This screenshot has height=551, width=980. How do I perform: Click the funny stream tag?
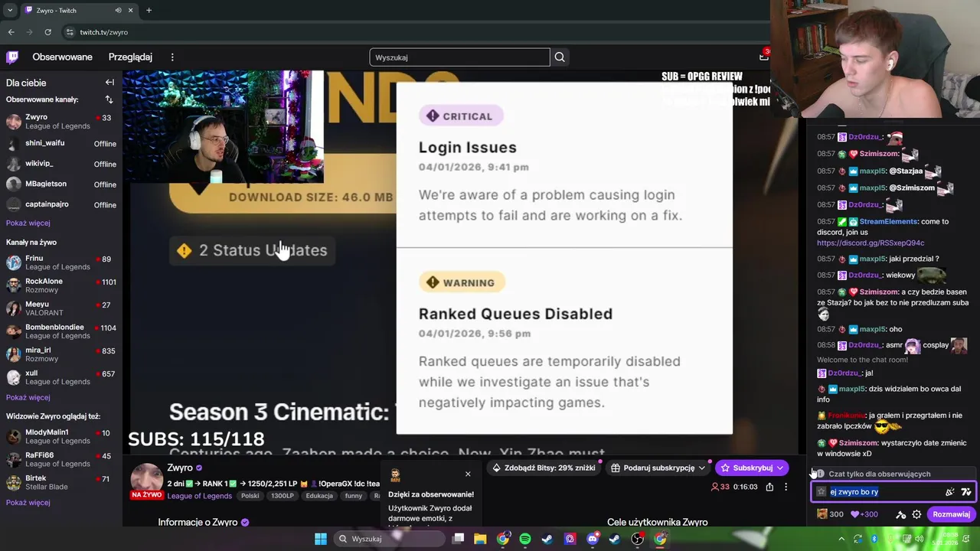[x=353, y=496]
